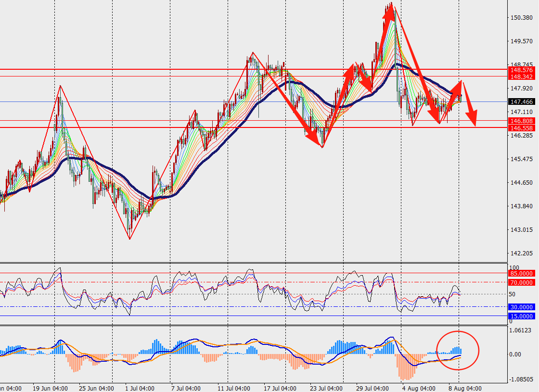Click the oscillator 50 midline label
The height and width of the screenshot is (392, 539).
512,294
